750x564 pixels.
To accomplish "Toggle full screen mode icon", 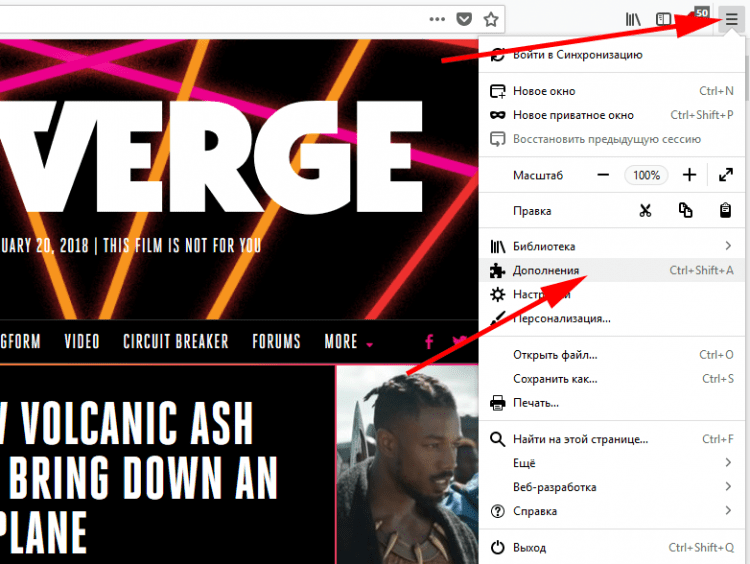I will (x=726, y=175).
